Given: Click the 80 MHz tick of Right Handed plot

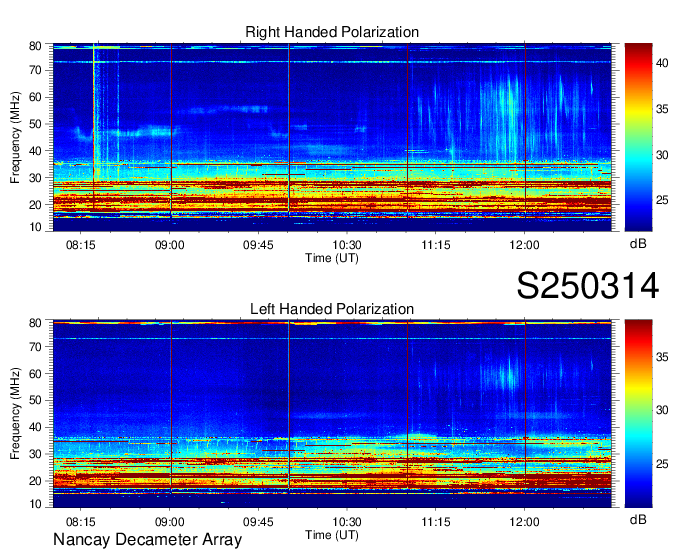Looking at the screenshot, I should click(35, 46).
